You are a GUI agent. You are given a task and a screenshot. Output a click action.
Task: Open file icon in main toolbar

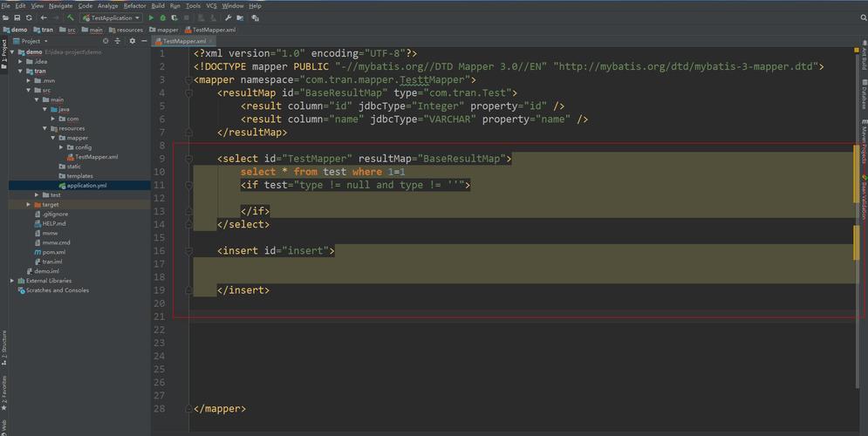pyautogui.click(x=5, y=17)
